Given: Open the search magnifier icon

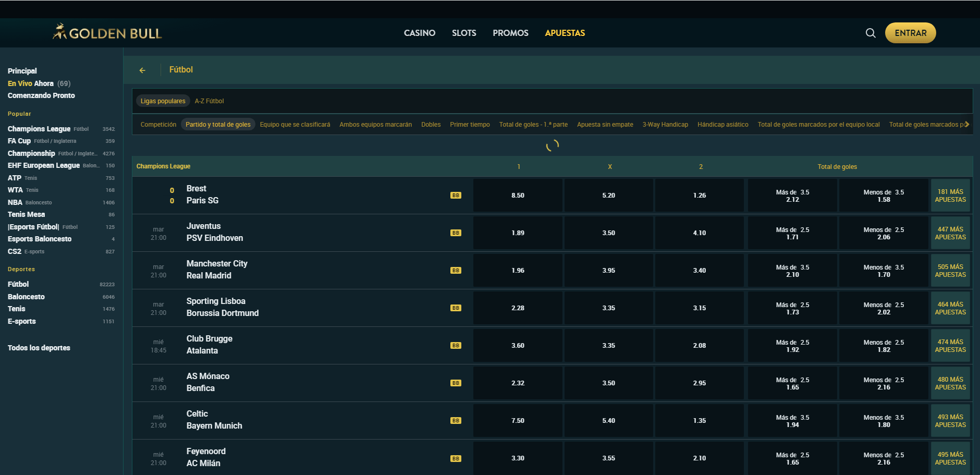Looking at the screenshot, I should [871, 33].
